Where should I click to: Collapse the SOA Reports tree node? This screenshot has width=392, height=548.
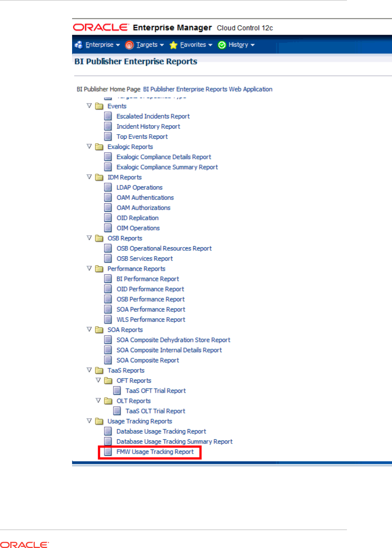[x=89, y=329]
